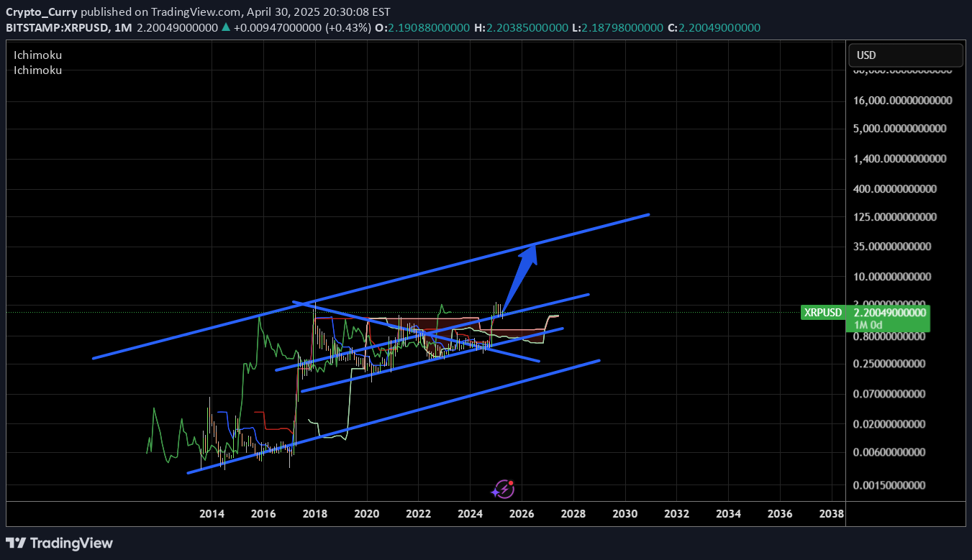Click the TradingView logo
Image resolution: width=972 pixels, height=560 pixels.
pos(60,543)
